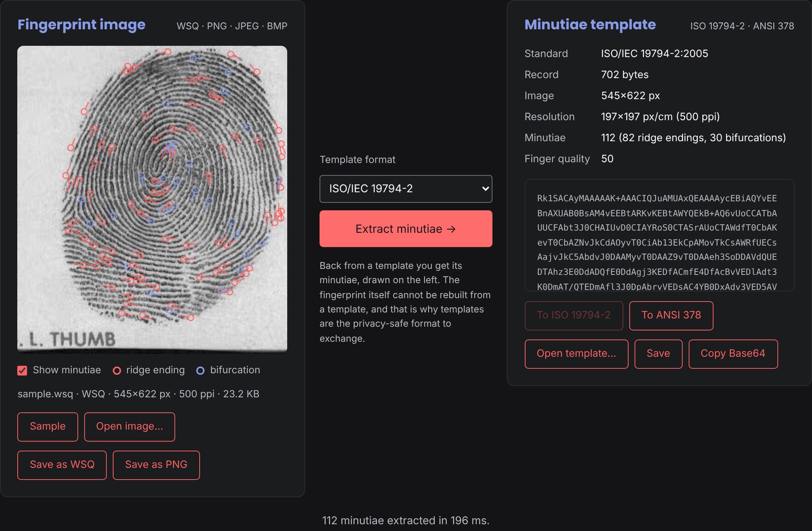Click the "WSQ · PNG · JPEG · BMP" formats text
Screen dimensions: 812x531
coord(232,26)
